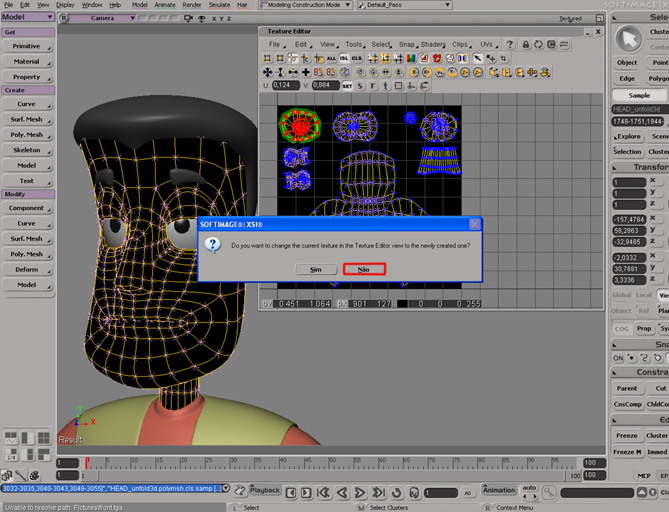Click the Não button in the dialog
Screen dimensions: 669x512
click(363, 269)
